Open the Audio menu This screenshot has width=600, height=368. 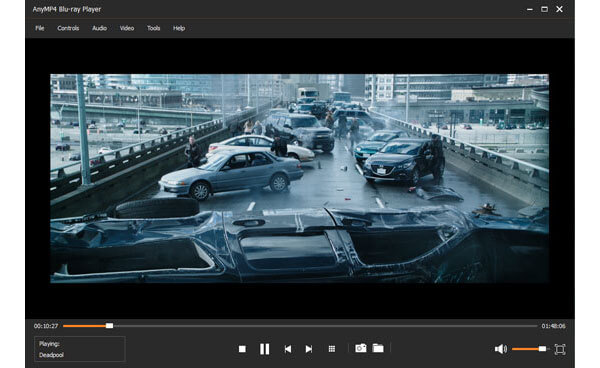click(99, 28)
